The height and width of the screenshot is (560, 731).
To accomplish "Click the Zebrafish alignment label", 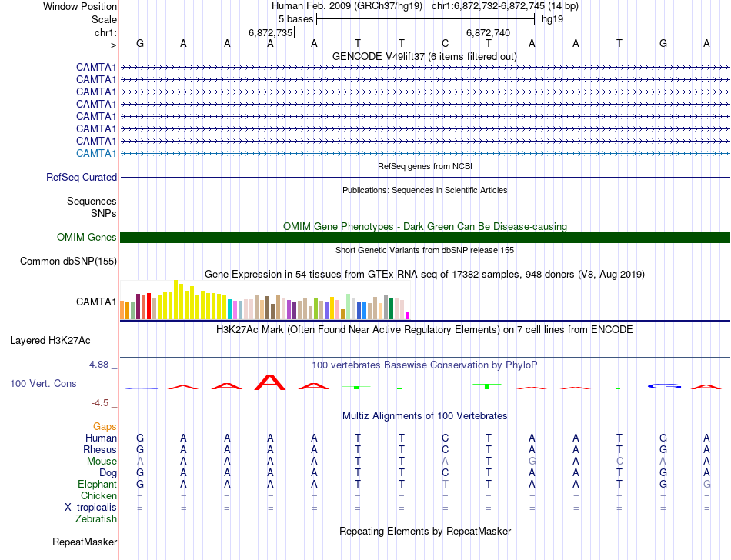I will pos(96,518).
